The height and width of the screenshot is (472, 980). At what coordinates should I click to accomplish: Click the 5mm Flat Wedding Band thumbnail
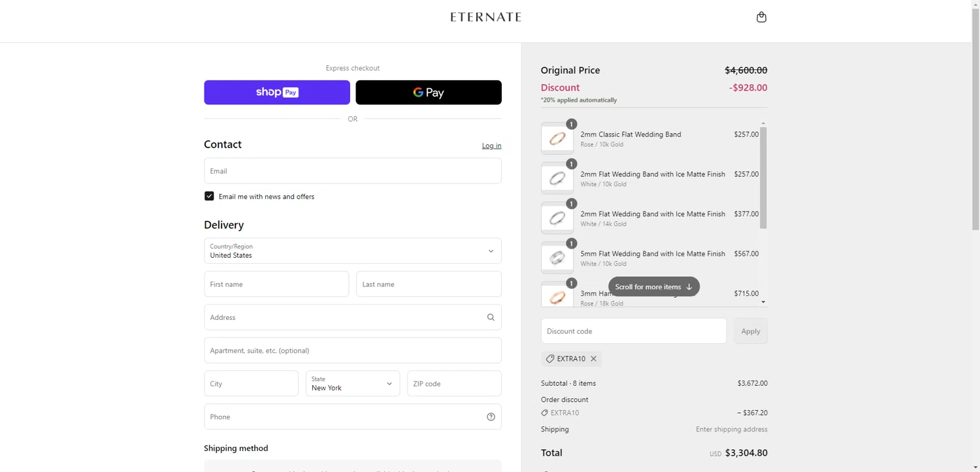[557, 258]
